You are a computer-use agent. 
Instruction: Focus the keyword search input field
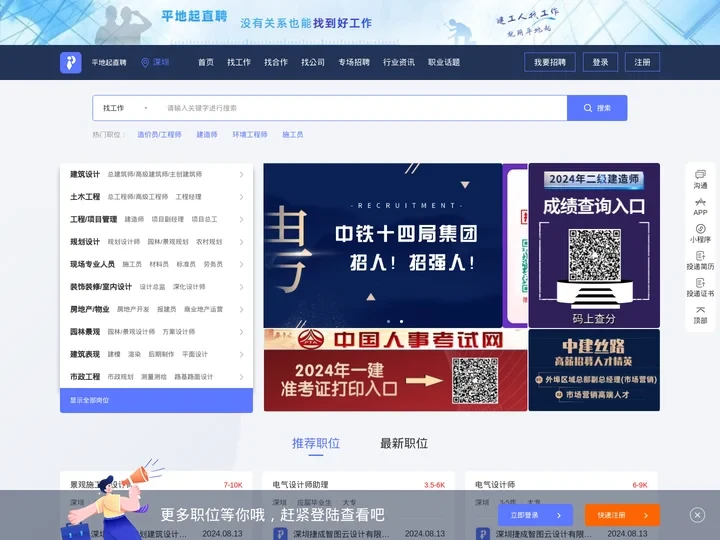(363, 108)
